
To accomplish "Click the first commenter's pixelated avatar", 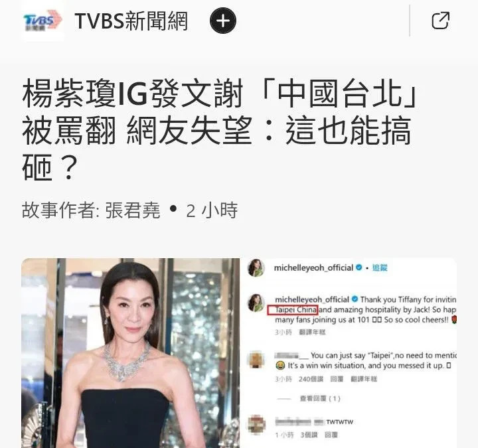I will (256, 359).
